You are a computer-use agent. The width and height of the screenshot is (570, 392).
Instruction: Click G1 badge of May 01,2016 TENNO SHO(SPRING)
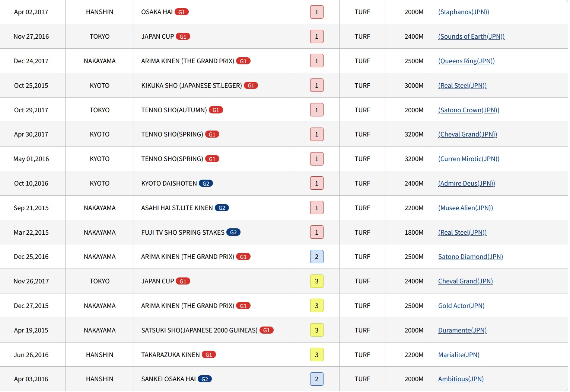pyautogui.click(x=212, y=159)
